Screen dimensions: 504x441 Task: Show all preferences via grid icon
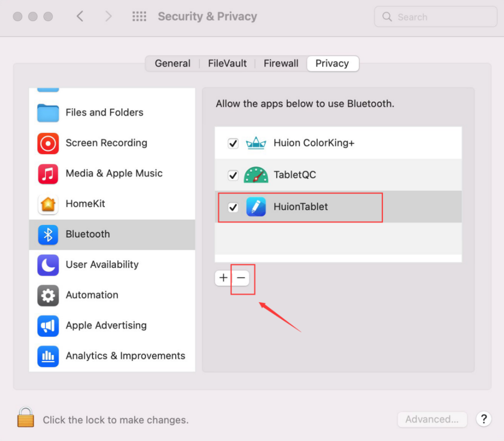pyautogui.click(x=139, y=16)
